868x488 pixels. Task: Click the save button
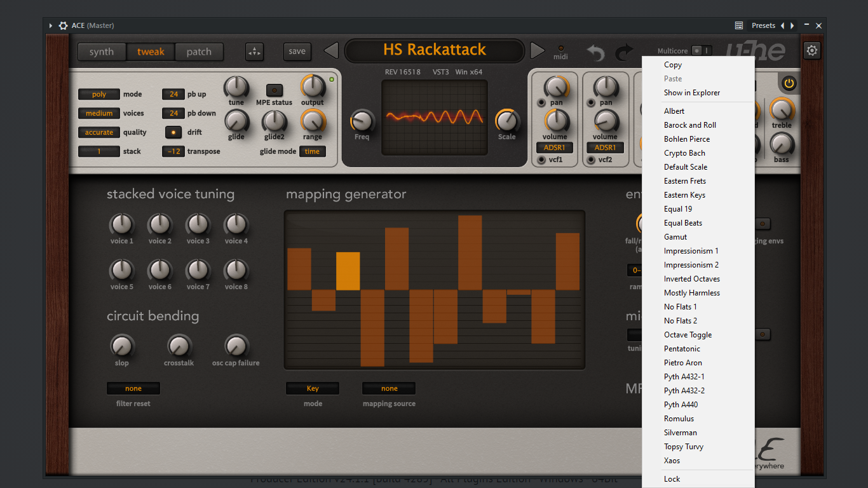pos(297,51)
